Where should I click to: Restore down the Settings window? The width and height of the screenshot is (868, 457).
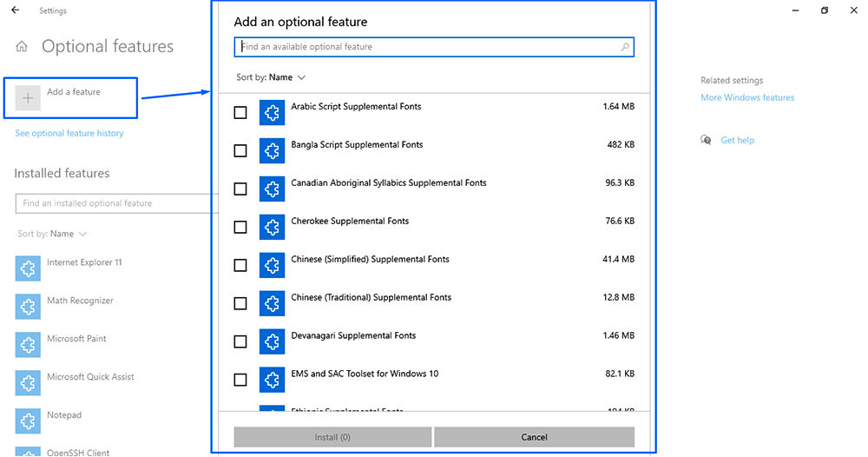825,10
